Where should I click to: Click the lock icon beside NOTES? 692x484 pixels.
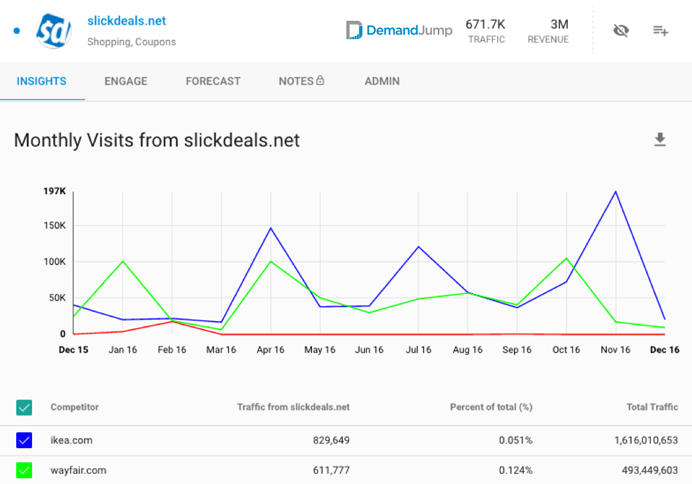coord(320,80)
